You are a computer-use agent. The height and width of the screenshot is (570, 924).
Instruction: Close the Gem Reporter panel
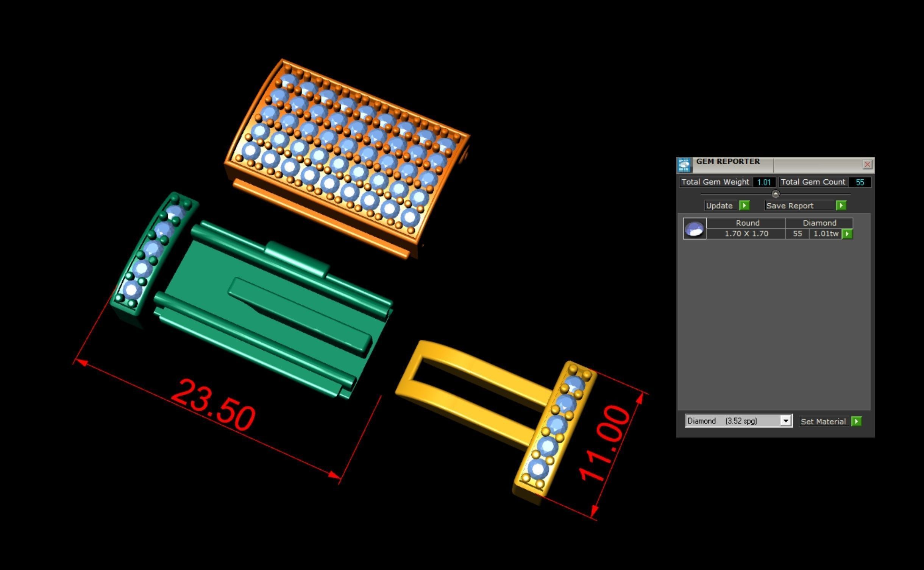(x=867, y=164)
